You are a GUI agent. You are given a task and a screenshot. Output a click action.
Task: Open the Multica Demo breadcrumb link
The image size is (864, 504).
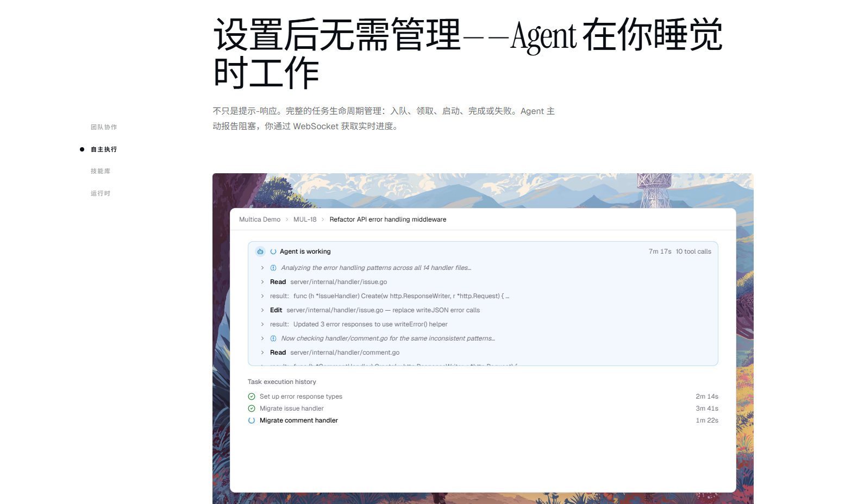[260, 219]
